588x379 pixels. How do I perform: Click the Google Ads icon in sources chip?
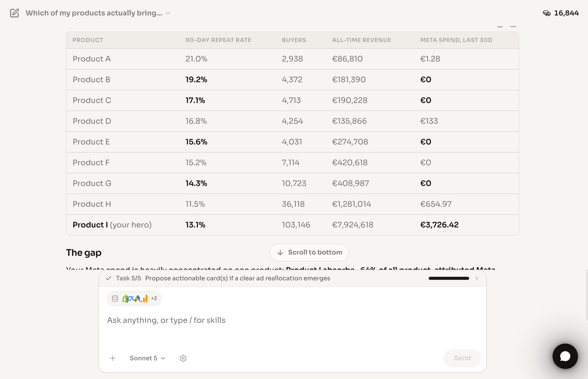(x=137, y=299)
